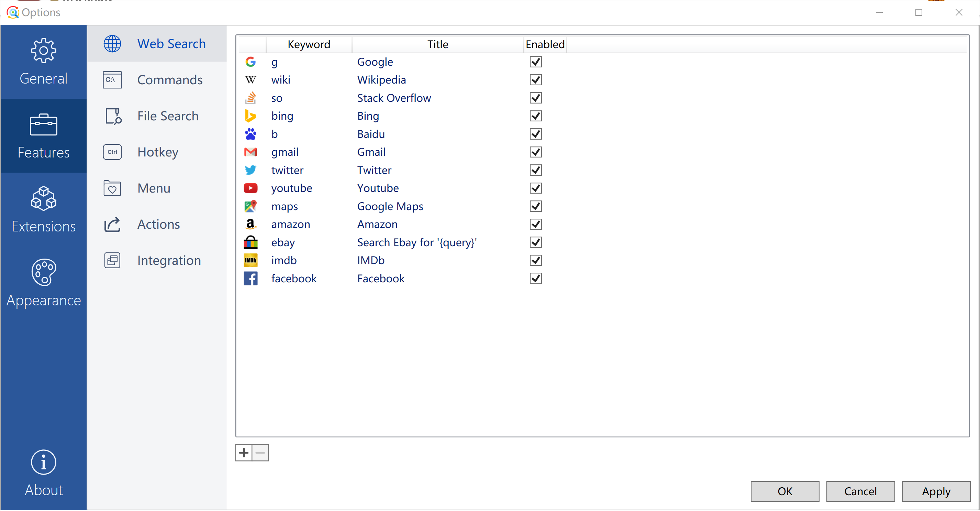Sort by the Title column header

(x=437, y=44)
